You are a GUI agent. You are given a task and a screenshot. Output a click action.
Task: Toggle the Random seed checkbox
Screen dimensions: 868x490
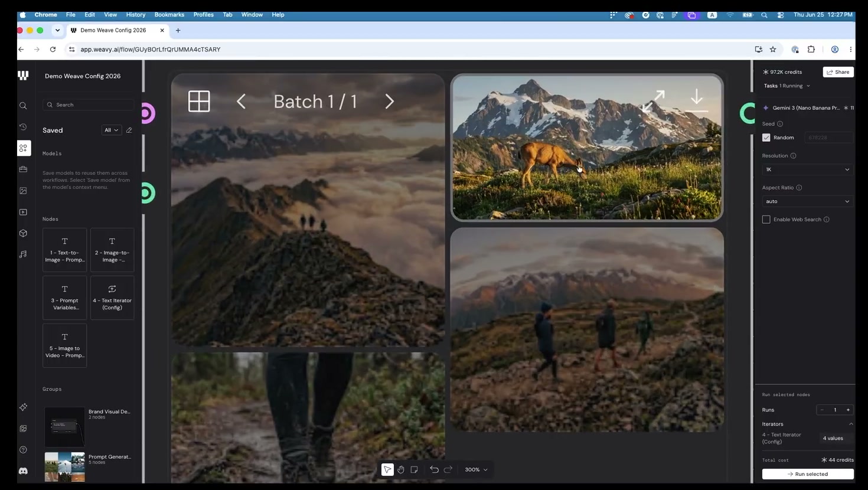click(766, 138)
